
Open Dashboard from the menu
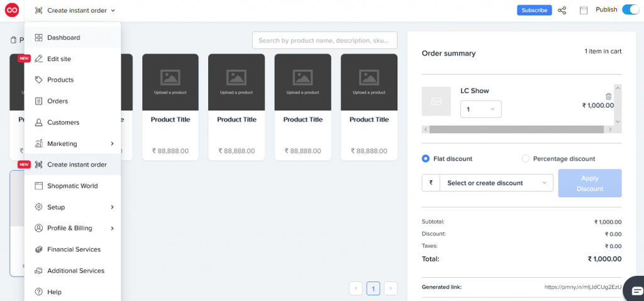tap(73, 37)
